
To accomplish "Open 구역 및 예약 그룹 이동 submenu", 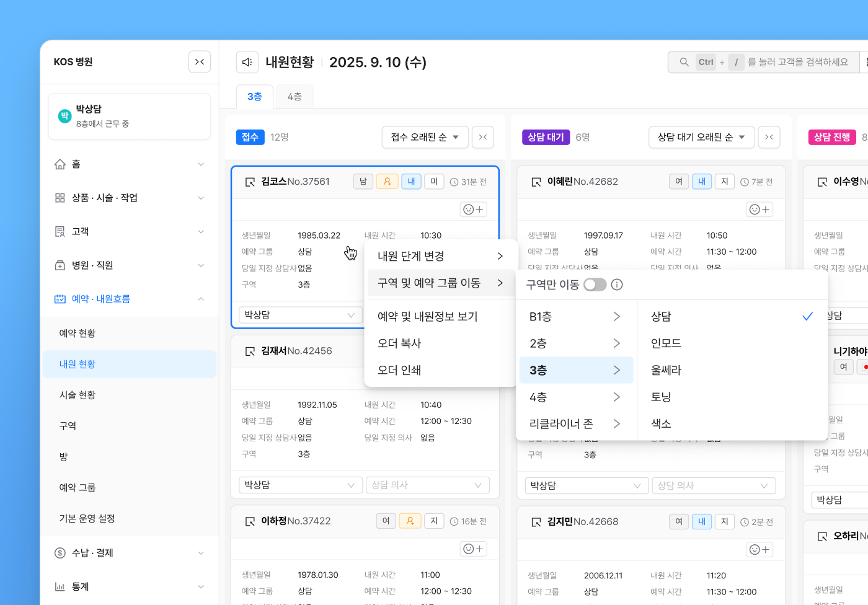I will coord(441,283).
